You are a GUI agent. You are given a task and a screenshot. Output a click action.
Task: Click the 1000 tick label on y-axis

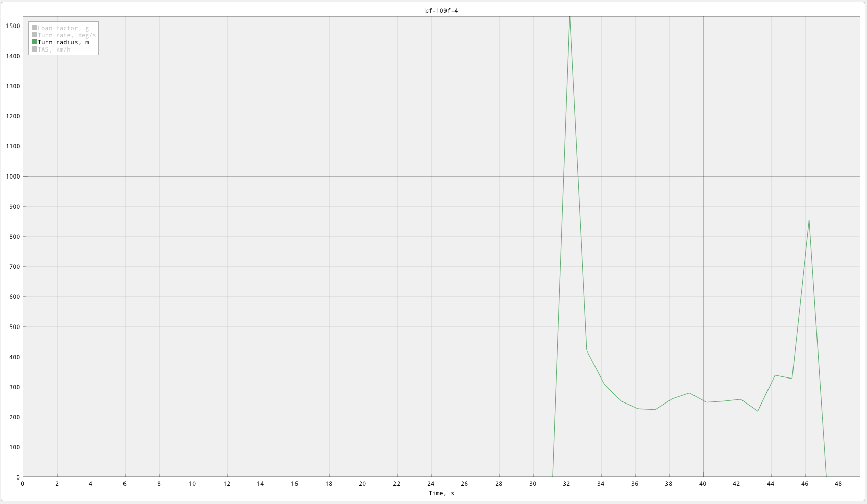(13, 177)
